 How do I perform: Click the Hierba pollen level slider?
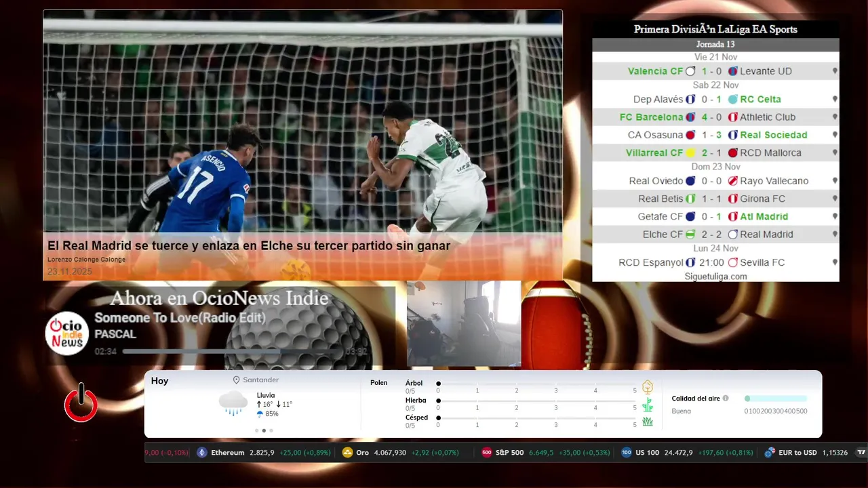pos(536,401)
